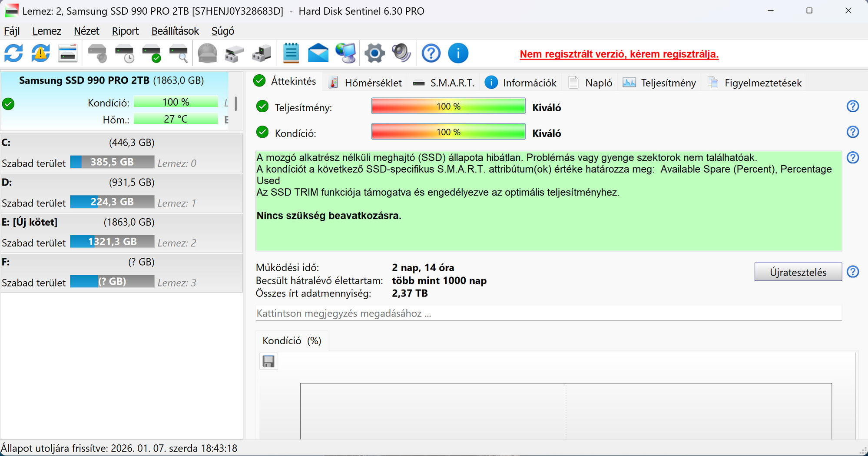Click the Kondíció 100 % gradient bar
The height and width of the screenshot is (456, 868).
[x=448, y=132]
